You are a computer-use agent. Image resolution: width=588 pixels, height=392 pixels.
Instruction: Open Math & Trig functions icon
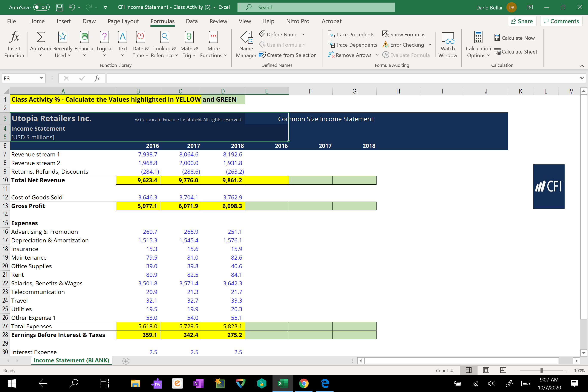(189, 44)
